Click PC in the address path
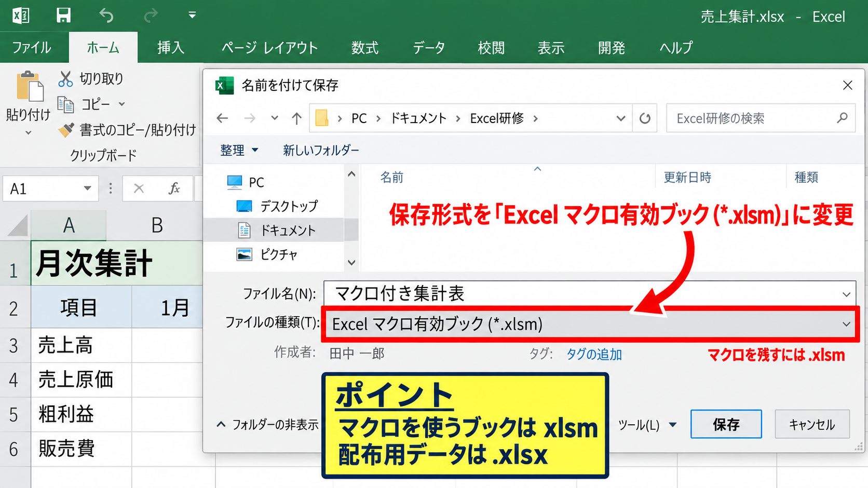This screenshot has width=868, height=488. 359,118
